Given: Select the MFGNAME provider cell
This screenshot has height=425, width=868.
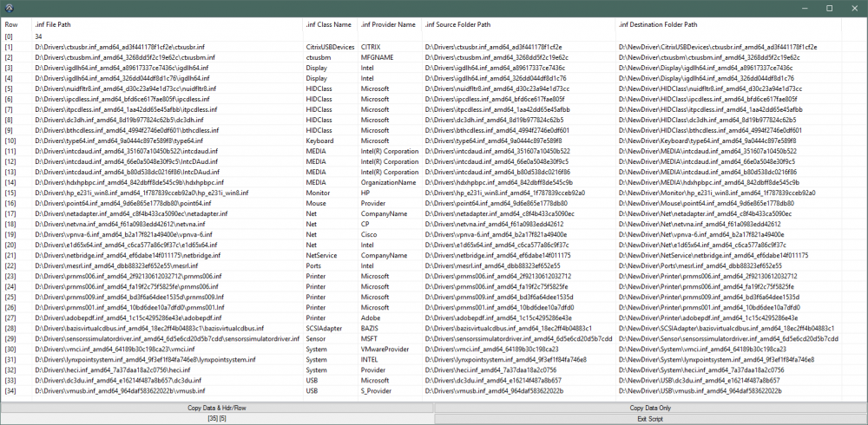Looking at the screenshot, I should (376, 57).
